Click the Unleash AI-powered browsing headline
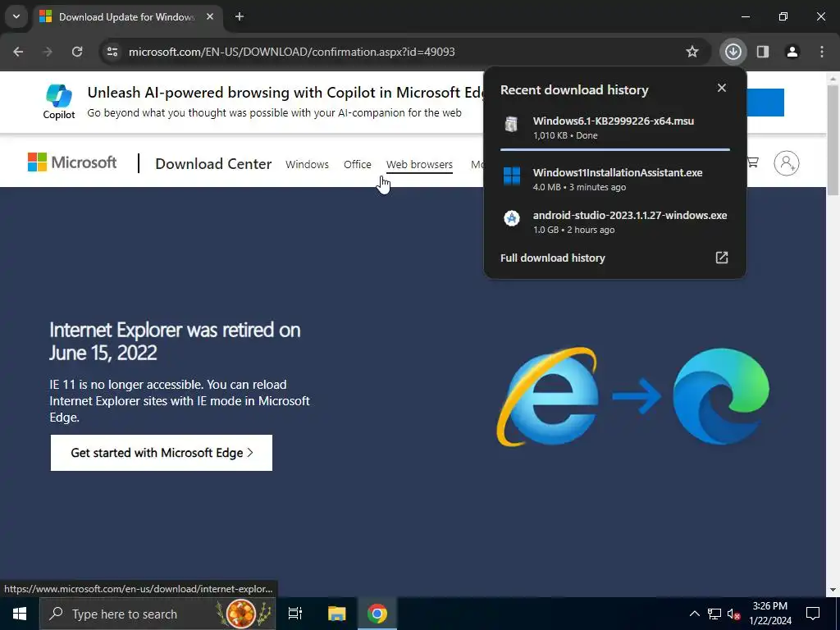 coord(285,93)
